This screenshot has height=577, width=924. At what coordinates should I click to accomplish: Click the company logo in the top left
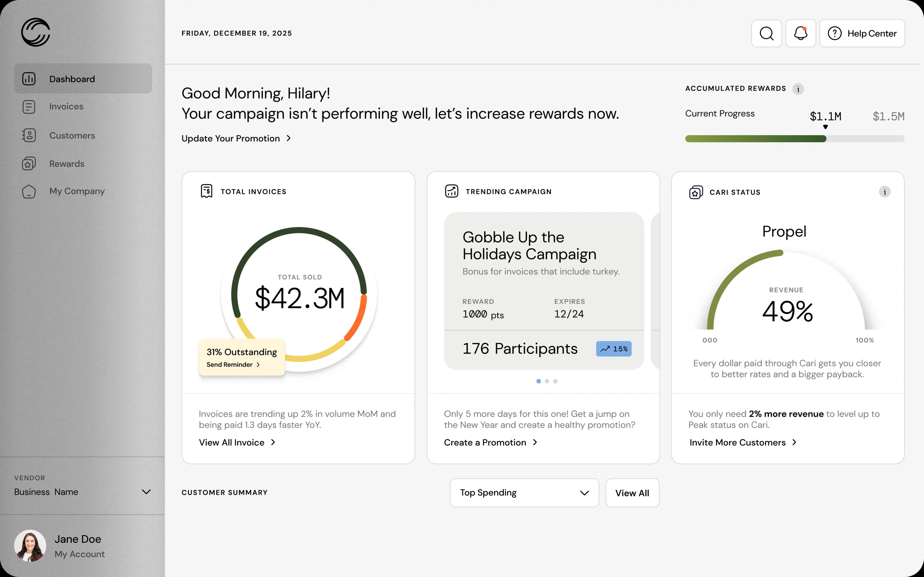click(36, 32)
